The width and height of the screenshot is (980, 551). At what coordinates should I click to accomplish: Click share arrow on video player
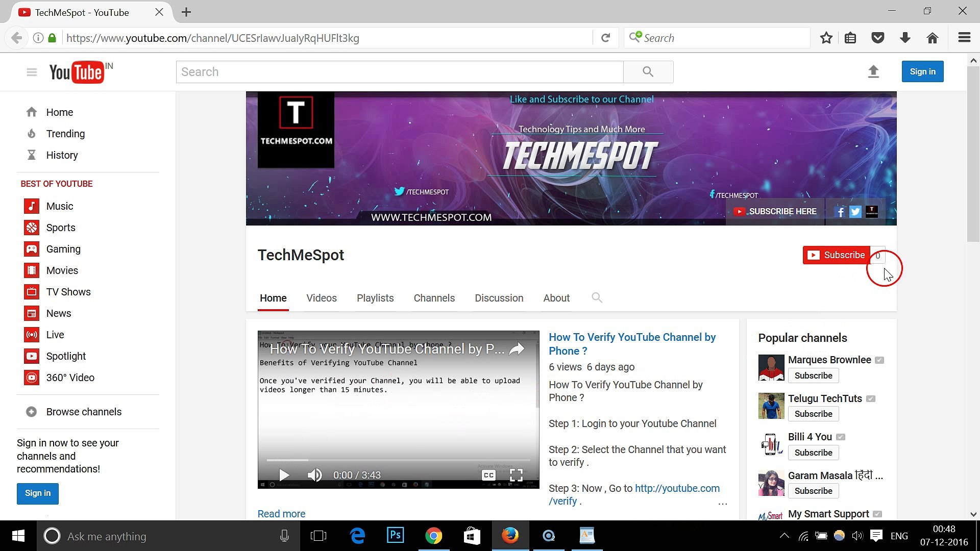517,349
